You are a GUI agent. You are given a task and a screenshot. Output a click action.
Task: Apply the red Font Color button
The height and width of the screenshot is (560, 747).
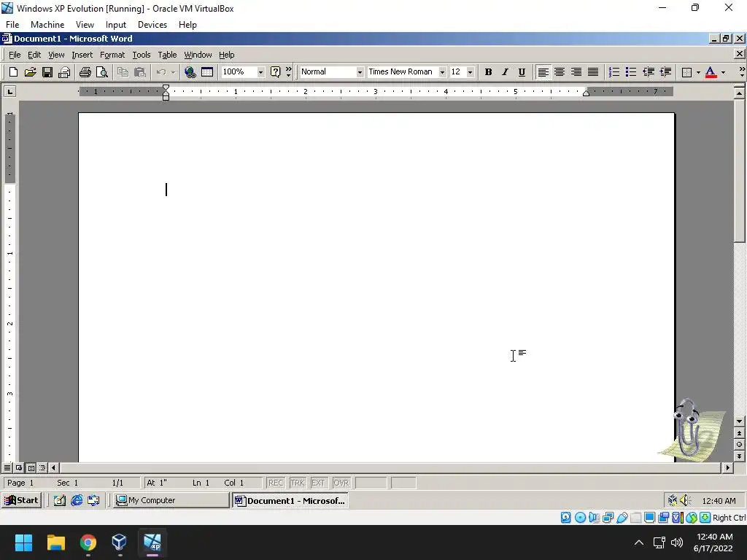click(711, 72)
